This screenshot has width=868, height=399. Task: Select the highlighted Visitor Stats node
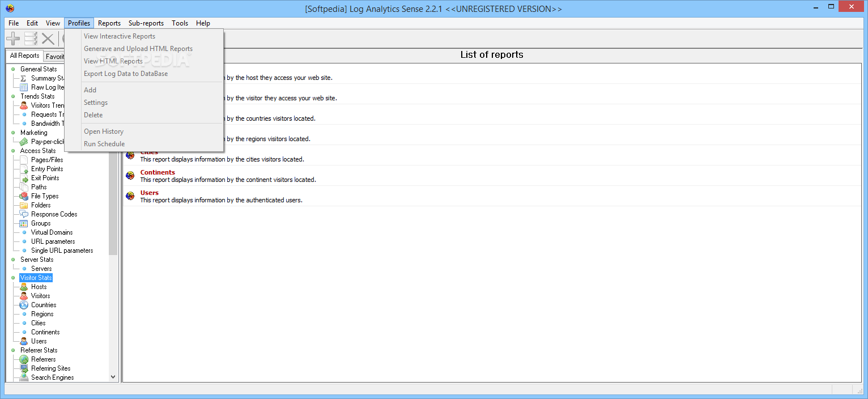pos(36,278)
